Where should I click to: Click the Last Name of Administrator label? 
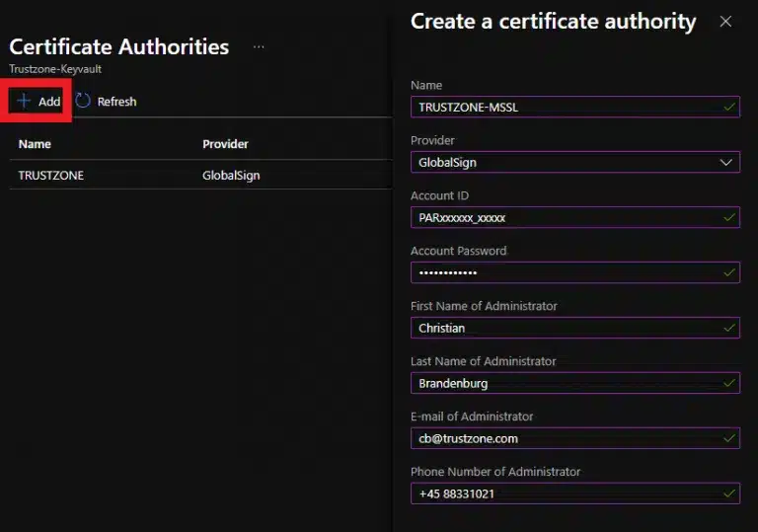click(483, 361)
